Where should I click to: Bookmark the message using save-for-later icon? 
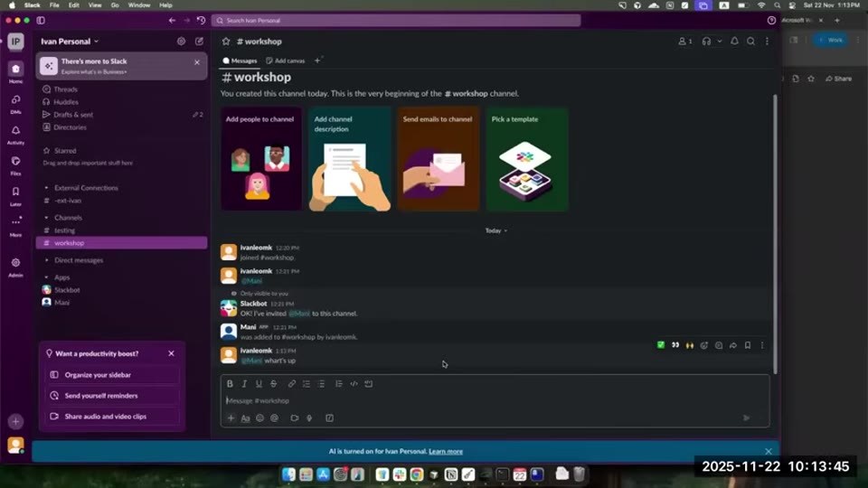click(x=748, y=345)
